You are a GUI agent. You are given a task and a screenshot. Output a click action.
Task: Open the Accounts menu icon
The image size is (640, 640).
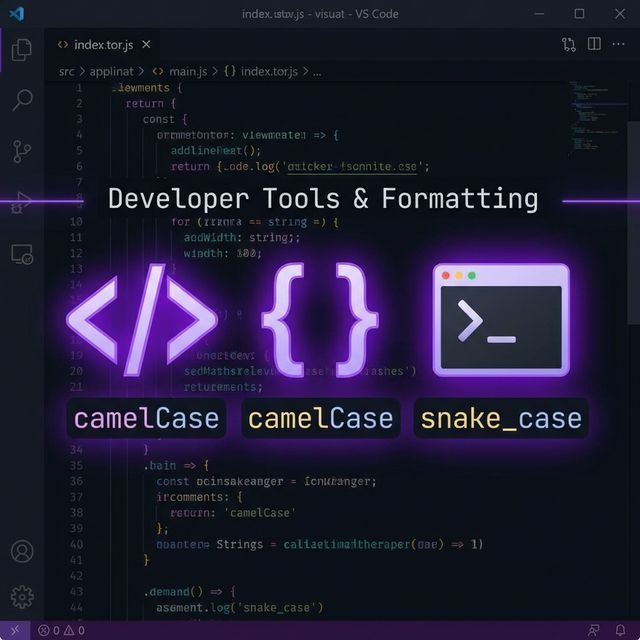[21, 552]
